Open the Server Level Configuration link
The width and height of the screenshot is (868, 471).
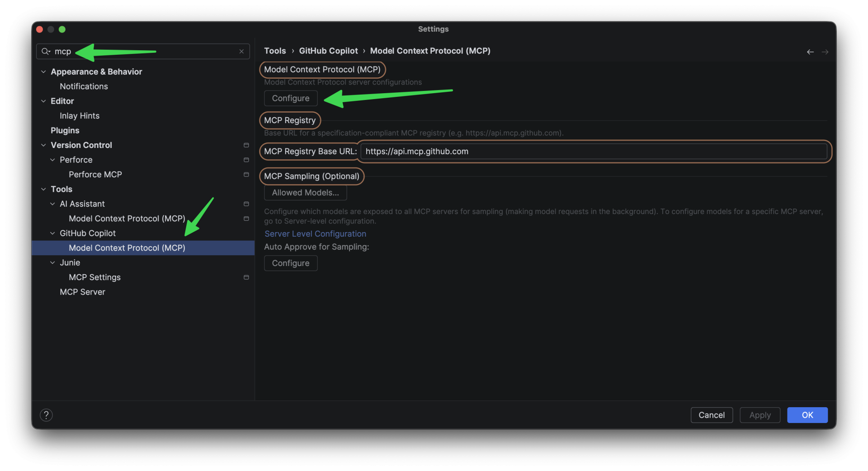[x=315, y=234]
